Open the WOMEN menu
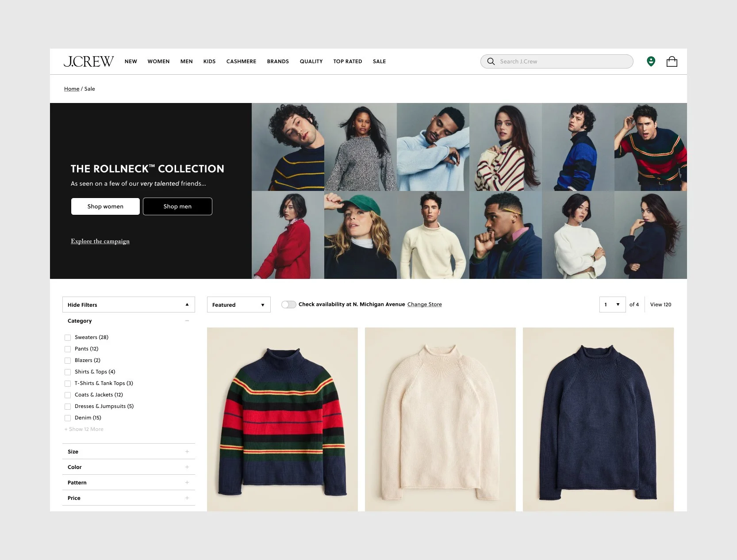This screenshot has height=560, width=737. coord(158,61)
